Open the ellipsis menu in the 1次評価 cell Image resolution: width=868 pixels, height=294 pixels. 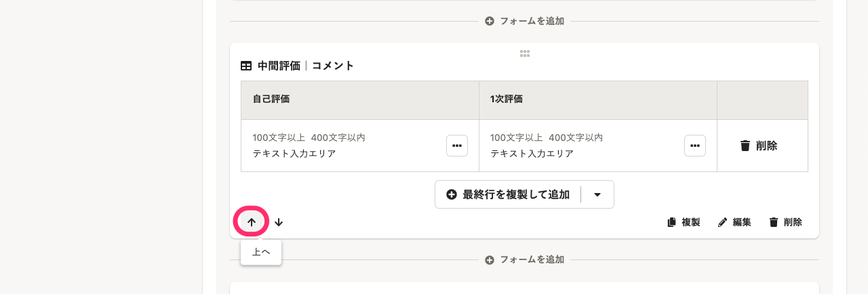tap(695, 146)
